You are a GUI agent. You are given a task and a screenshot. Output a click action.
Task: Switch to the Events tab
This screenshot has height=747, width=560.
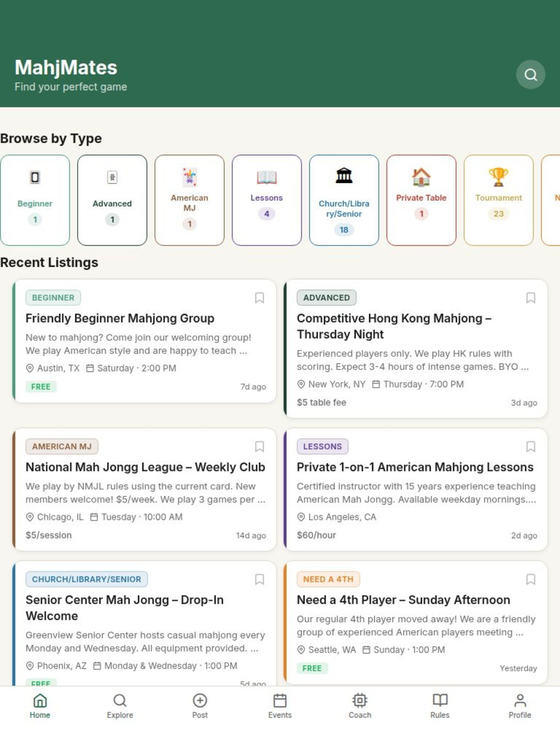point(280,706)
